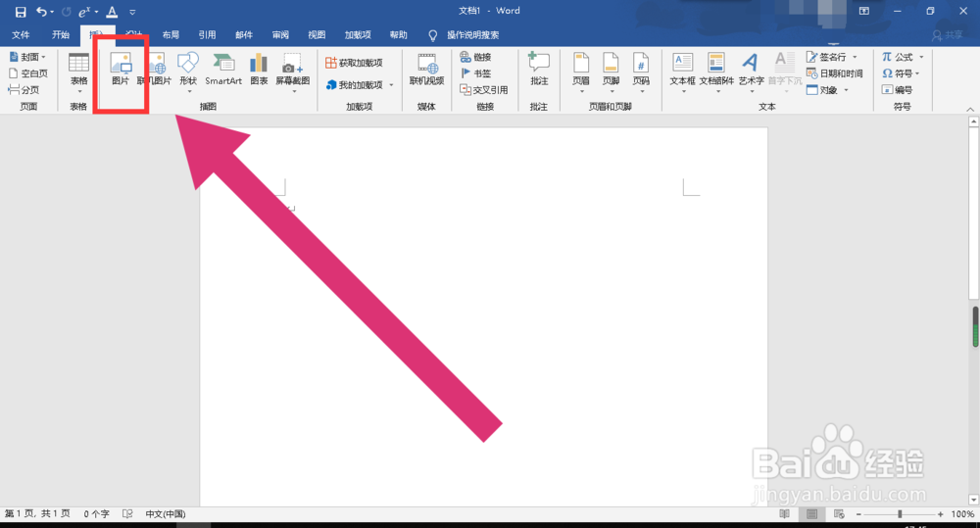
Task: Click the 100% zoom level
Action: (x=962, y=513)
